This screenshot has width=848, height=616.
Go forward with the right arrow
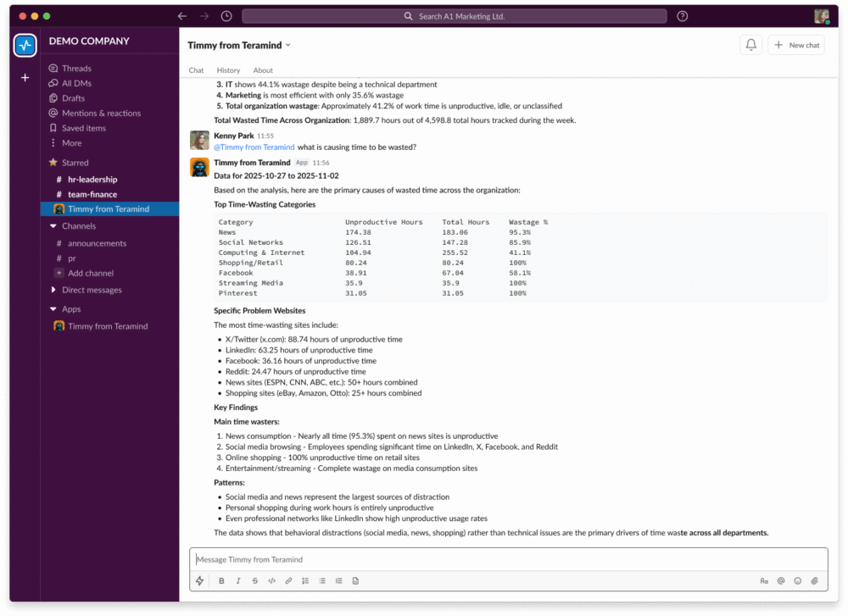[204, 16]
